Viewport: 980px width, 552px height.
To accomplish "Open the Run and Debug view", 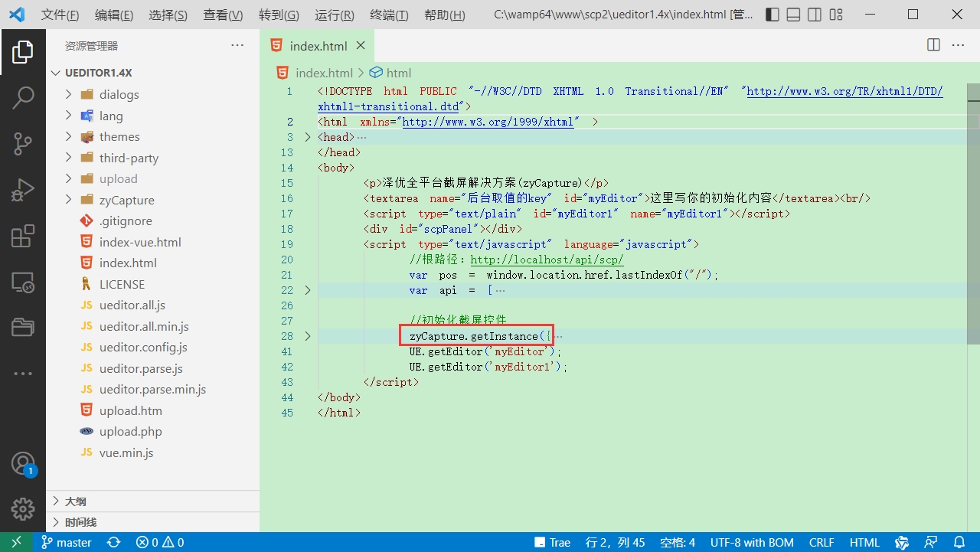I will tap(22, 189).
